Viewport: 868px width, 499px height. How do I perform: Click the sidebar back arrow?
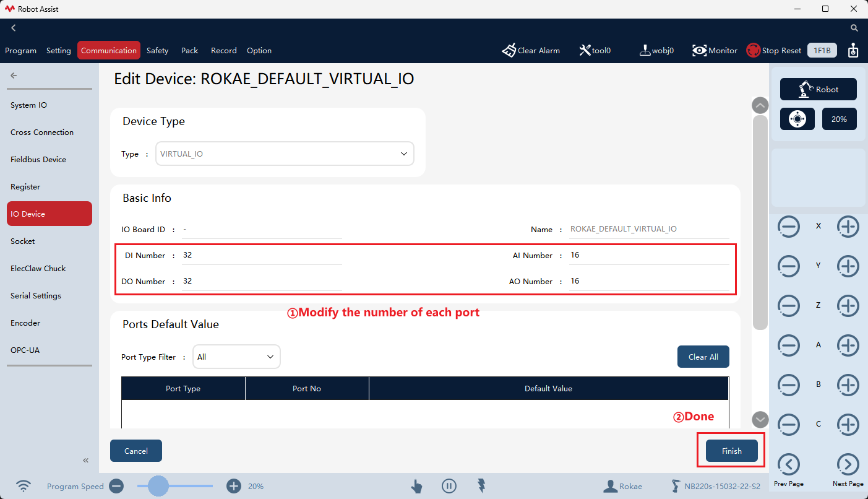point(14,76)
